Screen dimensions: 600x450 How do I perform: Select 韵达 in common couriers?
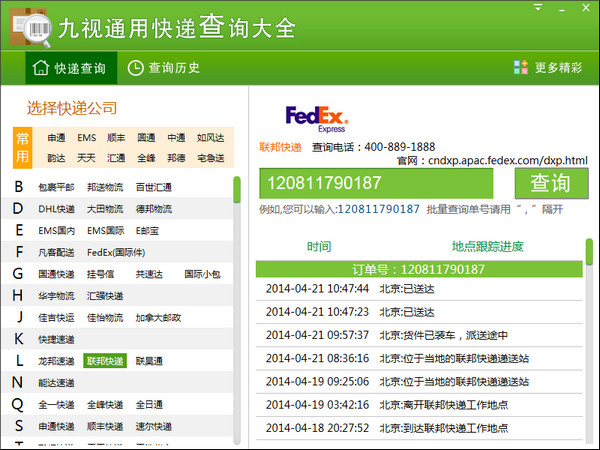[x=57, y=158]
